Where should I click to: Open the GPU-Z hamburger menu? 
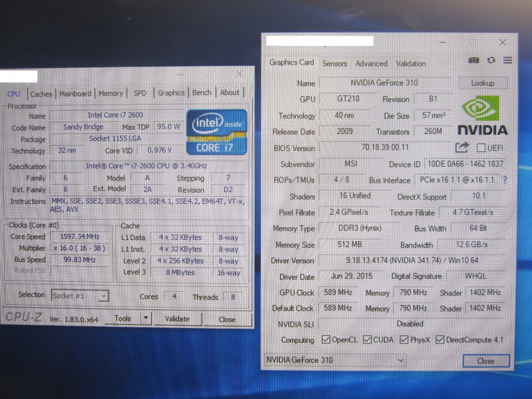[x=508, y=60]
